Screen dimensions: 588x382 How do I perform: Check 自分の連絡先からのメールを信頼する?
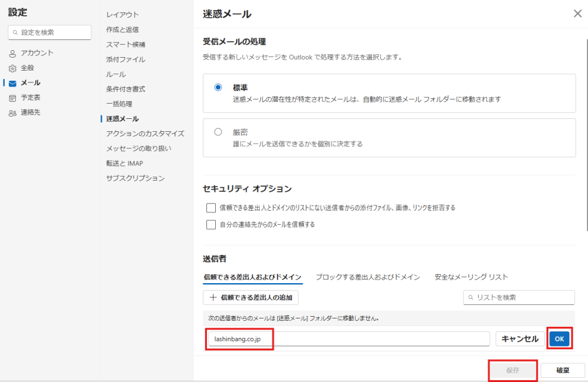(211, 224)
